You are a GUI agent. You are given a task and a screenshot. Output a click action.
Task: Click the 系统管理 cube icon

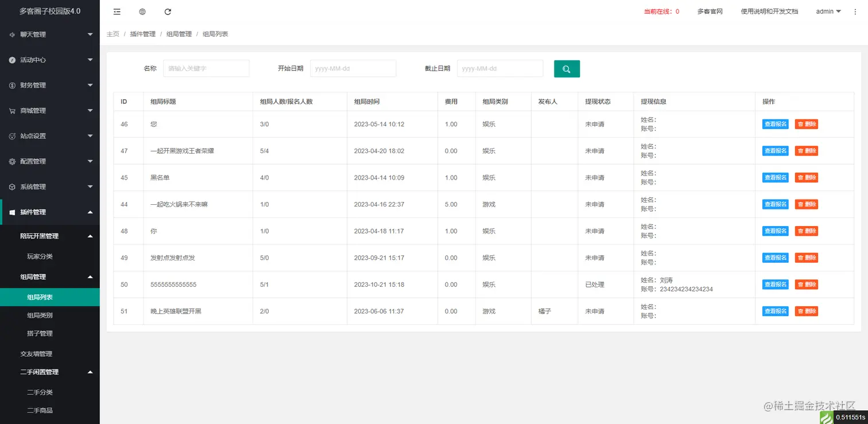pyautogui.click(x=13, y=187)
